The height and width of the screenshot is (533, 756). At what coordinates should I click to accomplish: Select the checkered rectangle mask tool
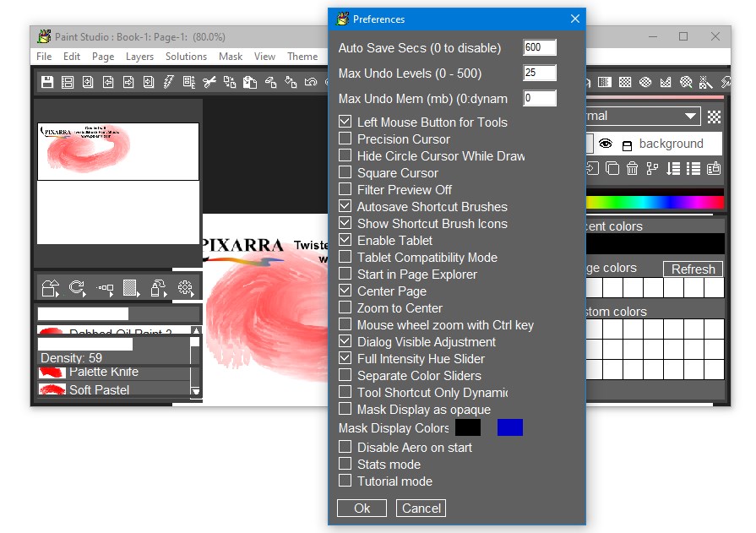[625, 82]
